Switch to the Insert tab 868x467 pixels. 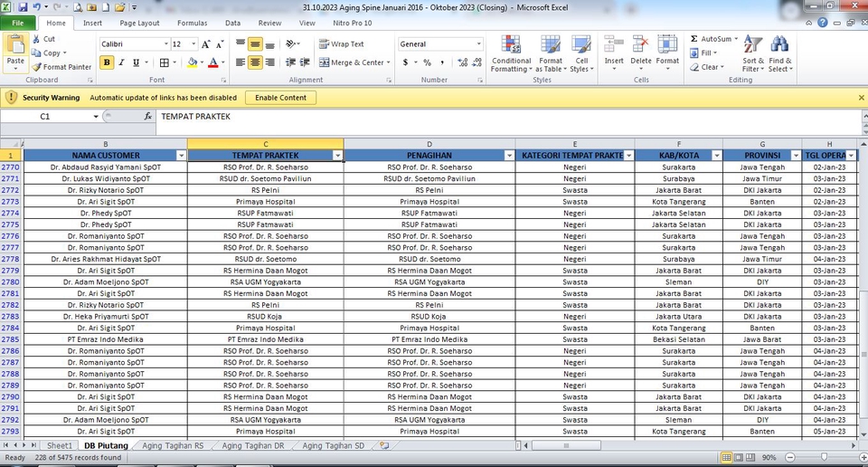(x=92, y=24)
